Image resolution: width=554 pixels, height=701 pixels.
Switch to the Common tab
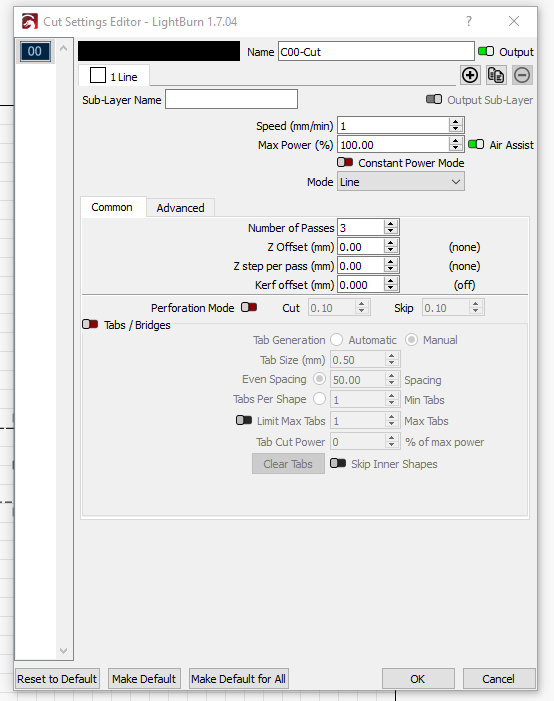click(112, 207)
